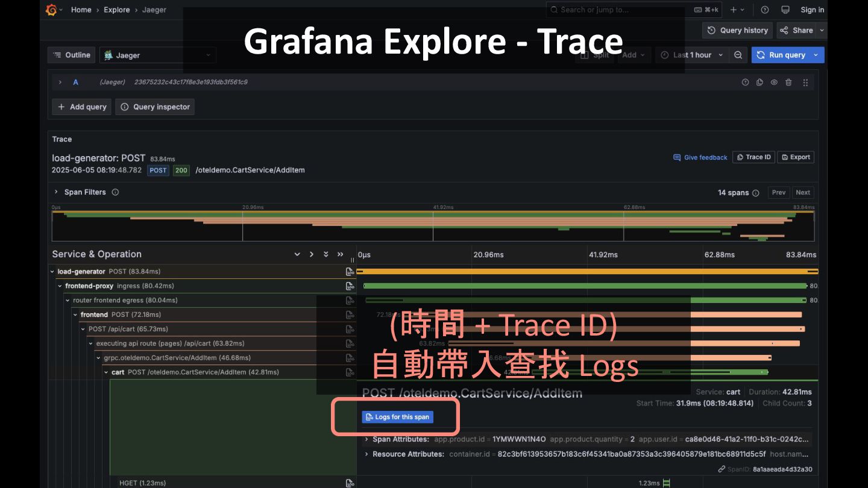
Task: Open the news feed icon beside Sign in
Action: pos(785,10)
